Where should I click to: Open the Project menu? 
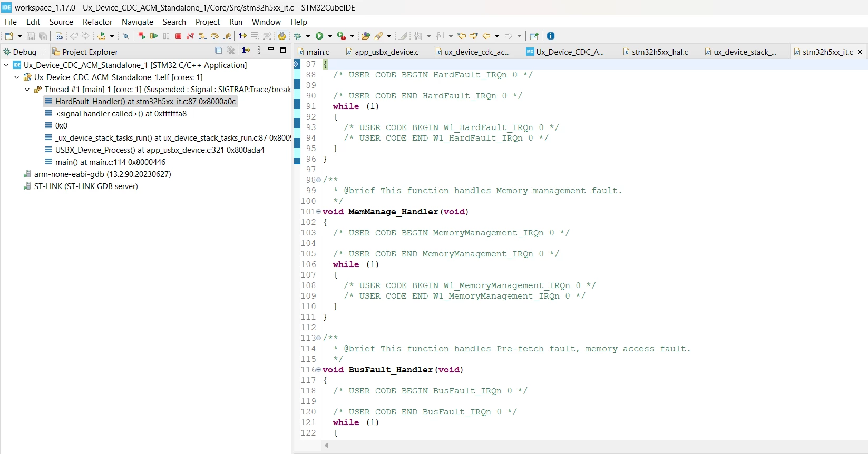tap(208, 22)
